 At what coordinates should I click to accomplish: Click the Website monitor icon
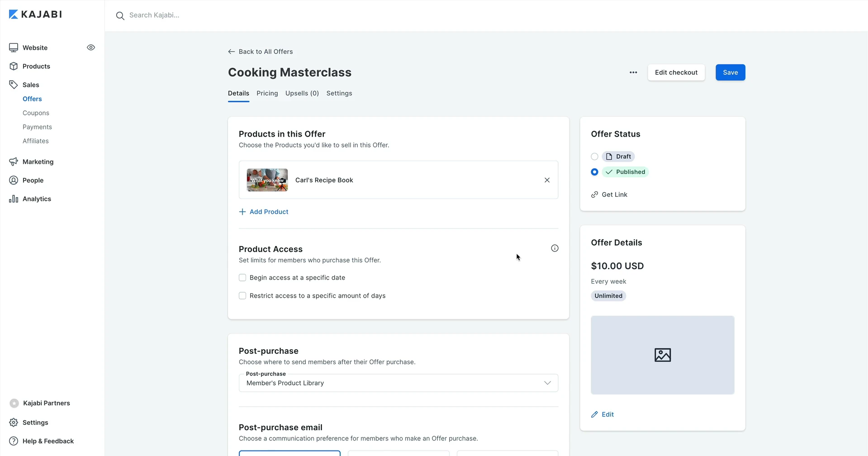(x=14, y=47)
